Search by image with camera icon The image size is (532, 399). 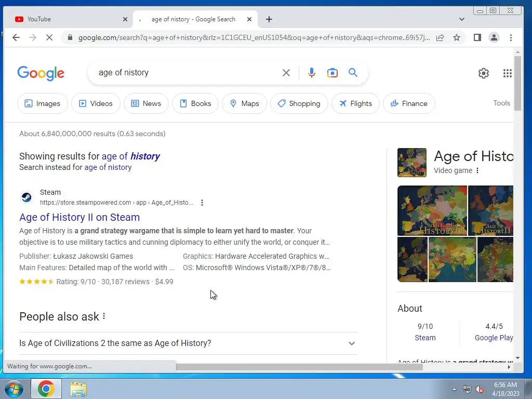click(x=332, y=73)
